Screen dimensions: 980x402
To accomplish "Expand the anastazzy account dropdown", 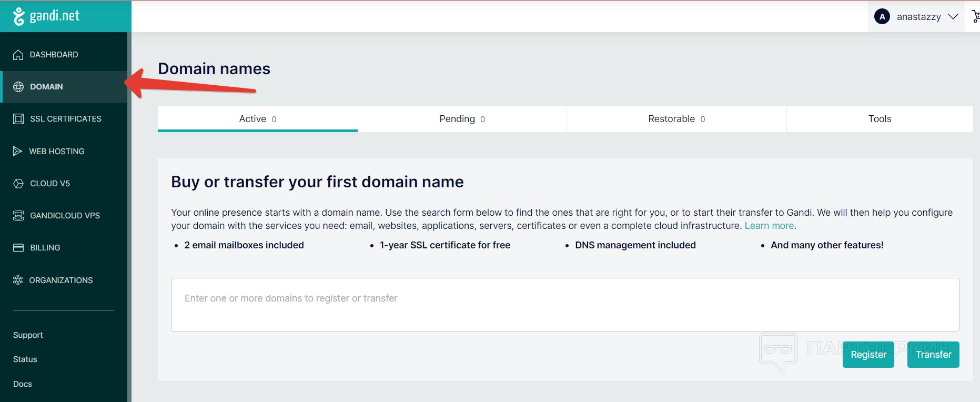I will [x=953, y=17].
